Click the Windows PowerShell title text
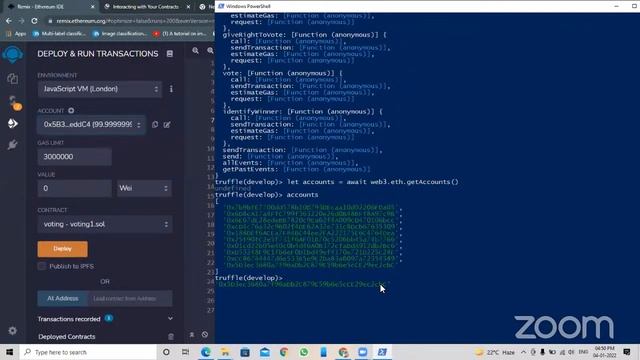This screenshot has height=360, width=640. click(248, 6)
